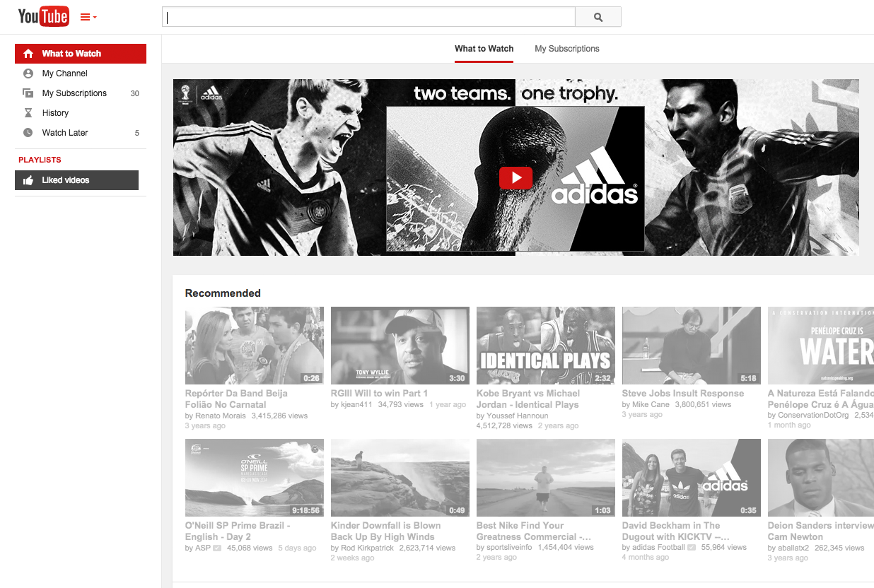Click title Kinder Downfall is Blown
874x588 pixels.
pyautogui.click(x=385, y=531)
